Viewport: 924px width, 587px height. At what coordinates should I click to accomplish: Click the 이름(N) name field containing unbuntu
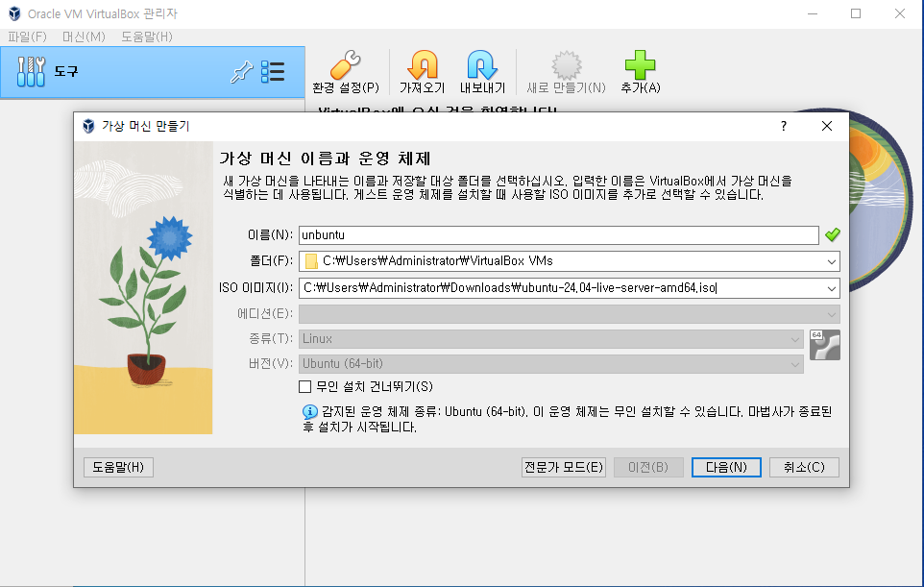(559, 235)
